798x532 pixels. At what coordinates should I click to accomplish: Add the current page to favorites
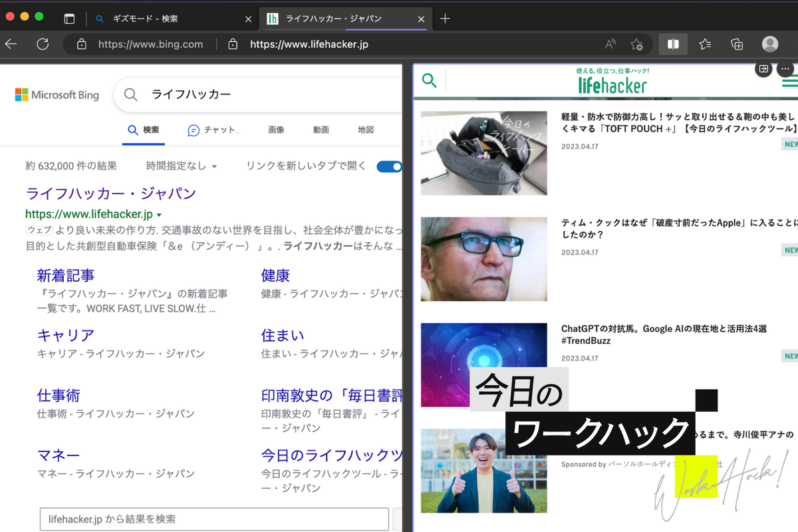coord(637,44)
